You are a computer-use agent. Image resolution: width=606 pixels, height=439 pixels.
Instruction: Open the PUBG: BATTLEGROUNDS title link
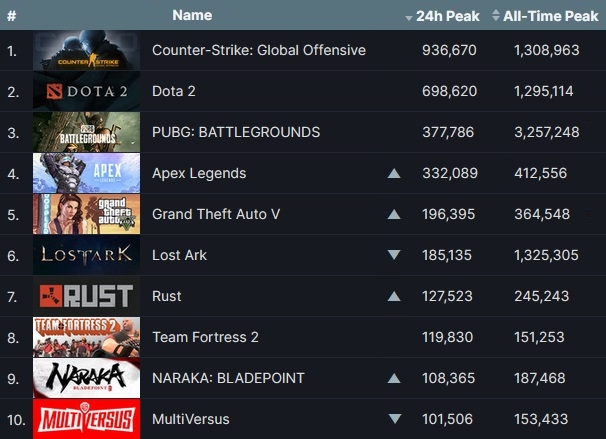click(236, 132)
